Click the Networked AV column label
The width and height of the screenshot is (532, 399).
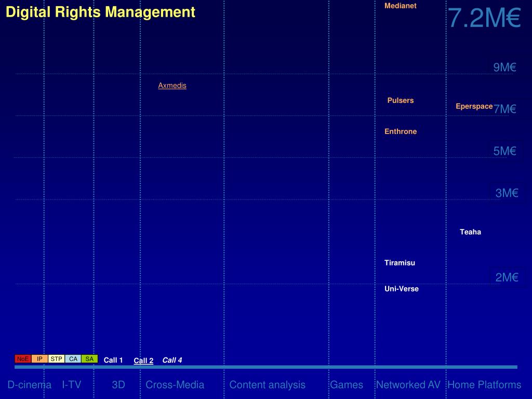[408, 385]
